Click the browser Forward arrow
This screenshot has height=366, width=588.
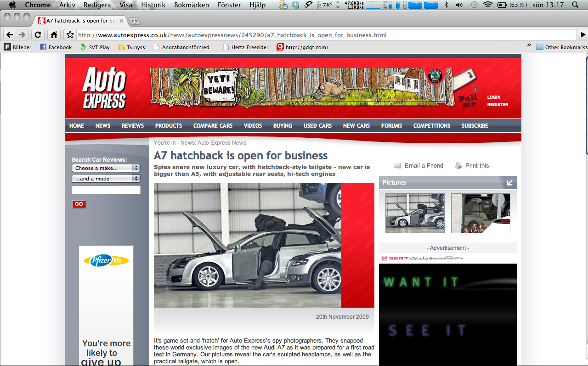pos(22,34)
